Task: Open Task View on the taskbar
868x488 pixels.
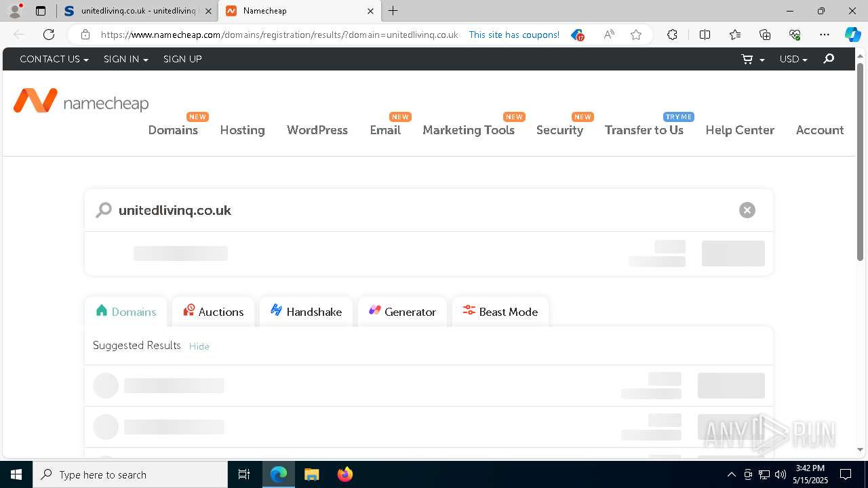Action: coord(244,474)
